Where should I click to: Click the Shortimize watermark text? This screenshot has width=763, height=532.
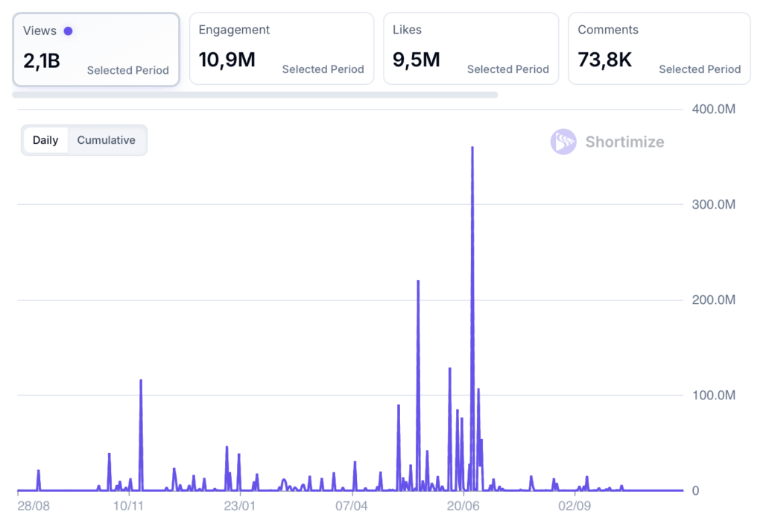[x=624, y=142]
